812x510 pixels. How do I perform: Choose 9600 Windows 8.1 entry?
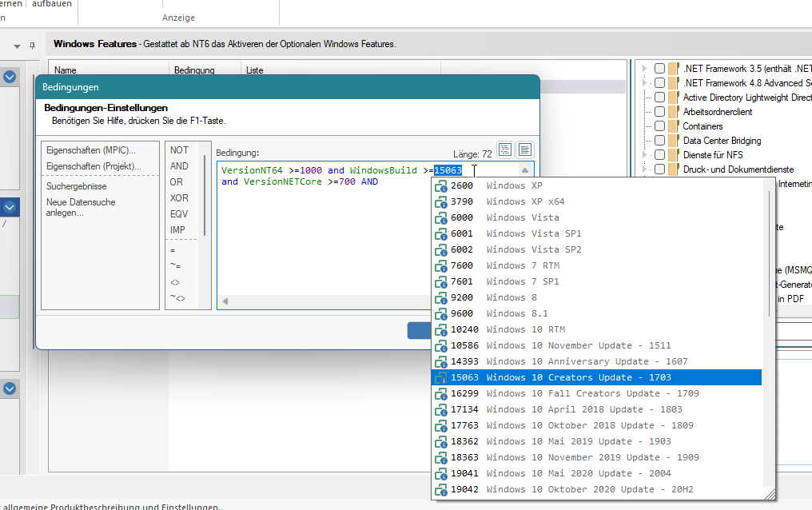pyautogui.click(x=596, y=314)
